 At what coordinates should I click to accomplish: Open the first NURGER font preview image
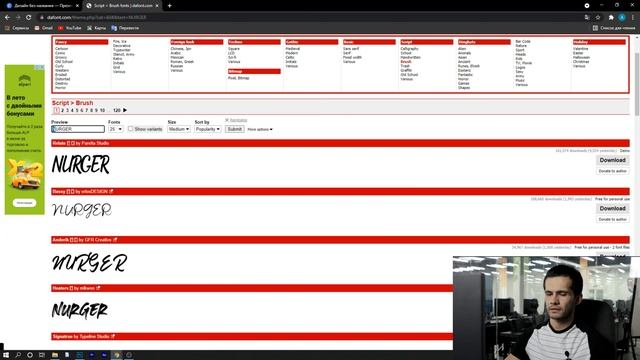tap(81, 164)
